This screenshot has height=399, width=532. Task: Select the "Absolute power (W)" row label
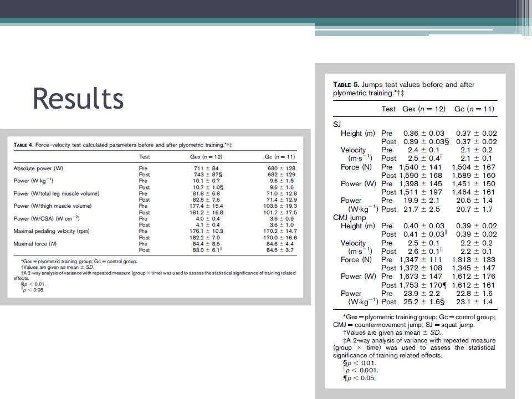point(38,168)
